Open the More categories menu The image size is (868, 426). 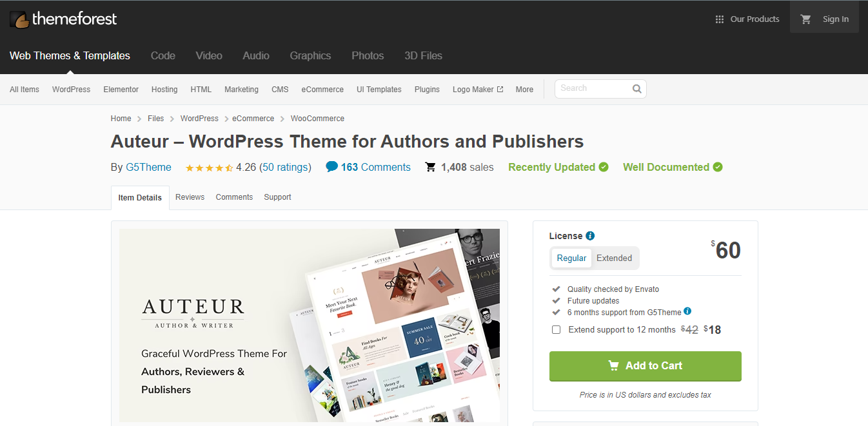pyautogui.click(x=524, y=90)
